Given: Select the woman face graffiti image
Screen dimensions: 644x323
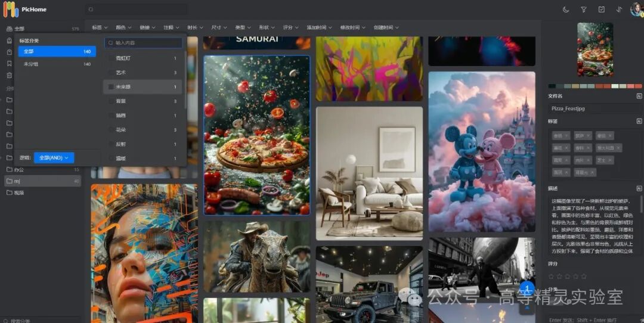Looking at the screenshot, I should point(144,253).
